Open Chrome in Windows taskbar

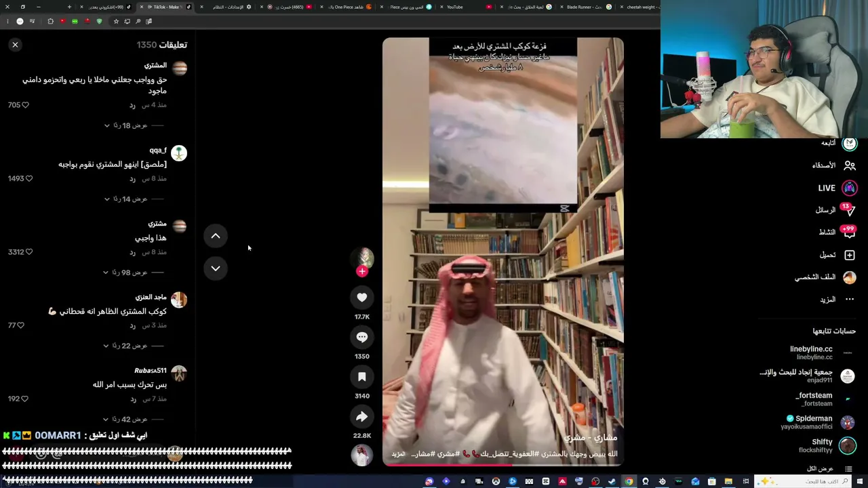click(629, 481)
